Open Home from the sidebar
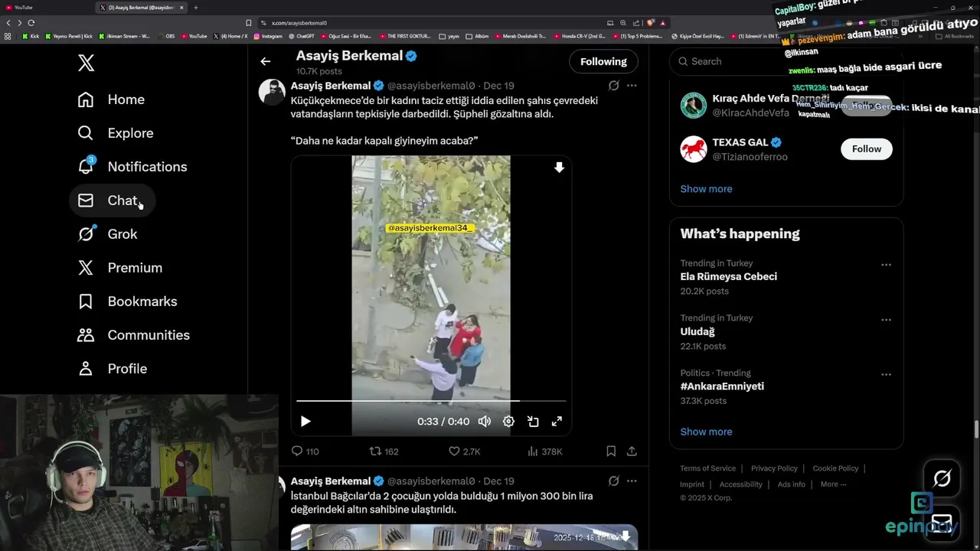This screenshot has height=551, width=980. coord(111,99)
